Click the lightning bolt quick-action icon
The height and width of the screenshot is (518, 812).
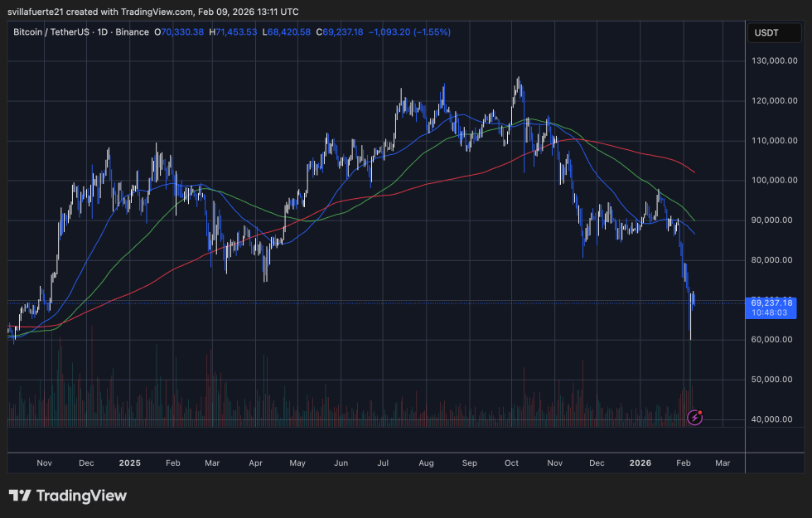[694, 418]
